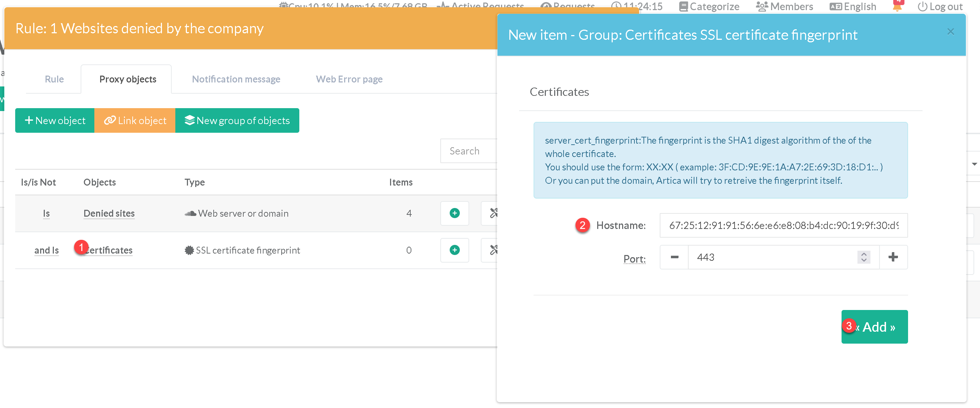
Task: Switch to the Web Error page tab
Action: point(349,79)
